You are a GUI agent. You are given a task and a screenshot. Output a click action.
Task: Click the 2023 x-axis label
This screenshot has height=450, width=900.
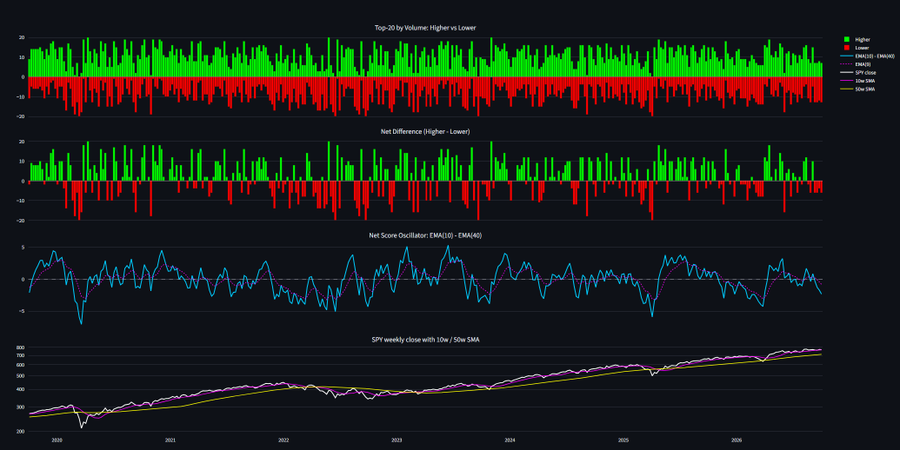397,440
